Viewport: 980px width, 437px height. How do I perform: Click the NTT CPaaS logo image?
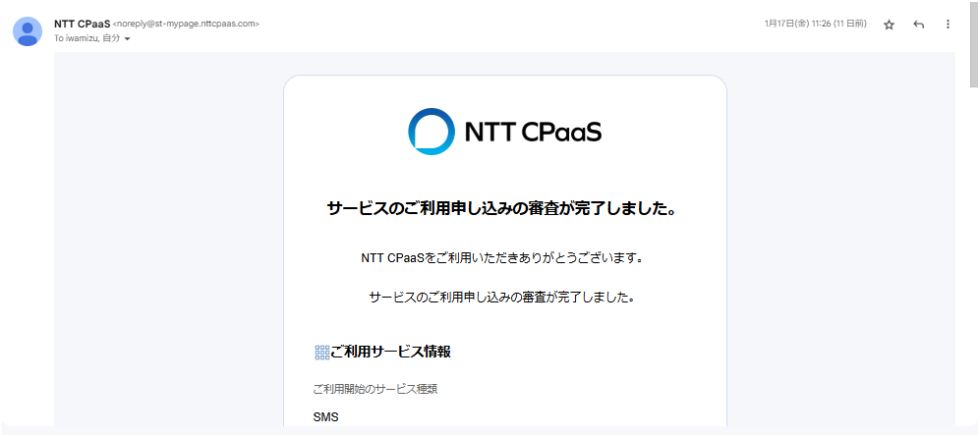505,132
